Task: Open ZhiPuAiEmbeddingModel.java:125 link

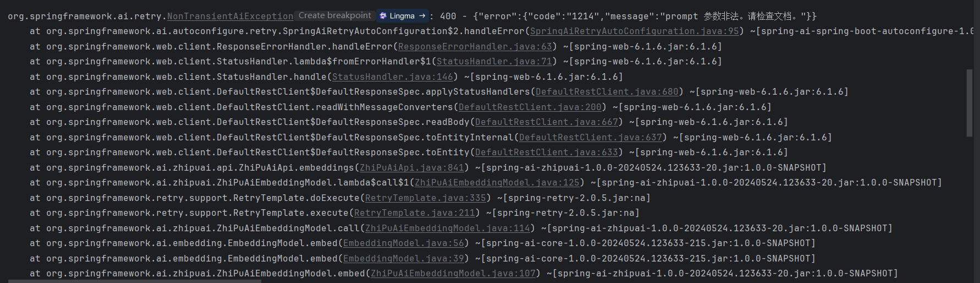Action: (x=497, y=183)
